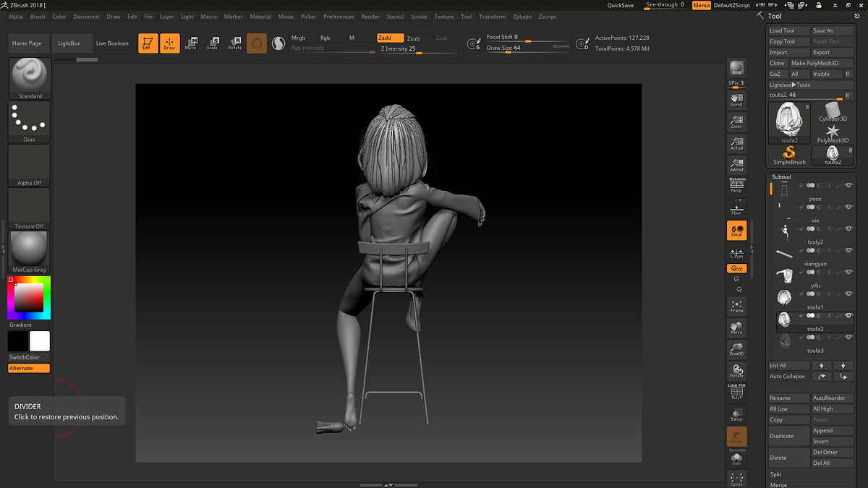Expand the Merge section
868x488 pixels.
pos(778,485)
